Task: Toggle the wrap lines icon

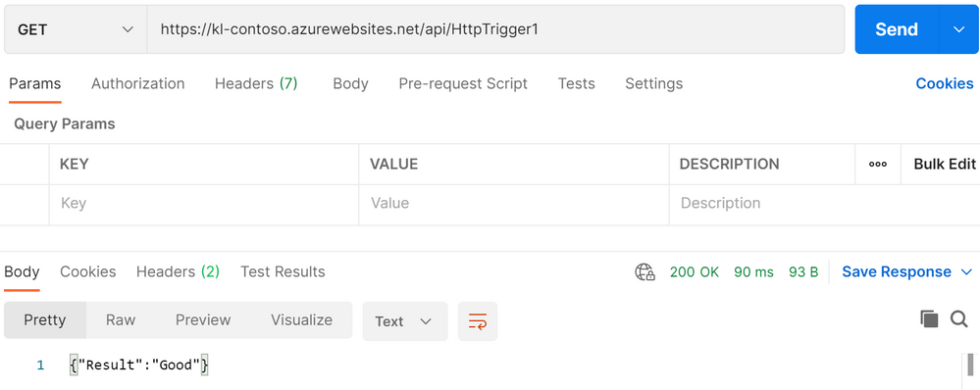Action: click(478, 321)
